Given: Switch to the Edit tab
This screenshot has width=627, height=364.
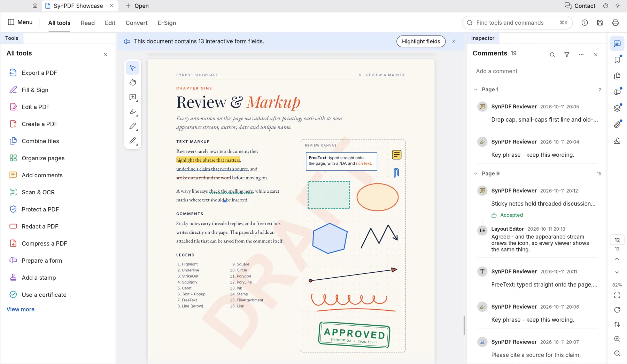Looking at the screenshot, I should (110, 23).
